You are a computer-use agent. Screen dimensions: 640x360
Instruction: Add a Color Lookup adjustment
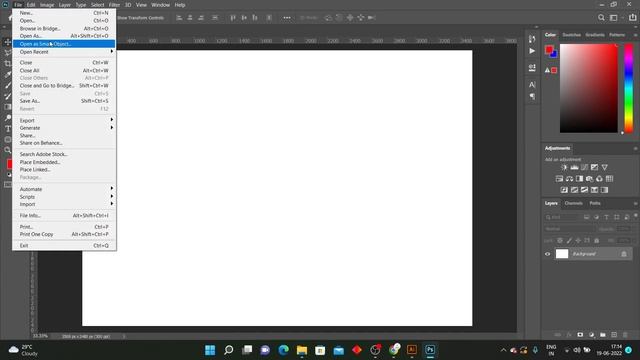pos(609,179)
